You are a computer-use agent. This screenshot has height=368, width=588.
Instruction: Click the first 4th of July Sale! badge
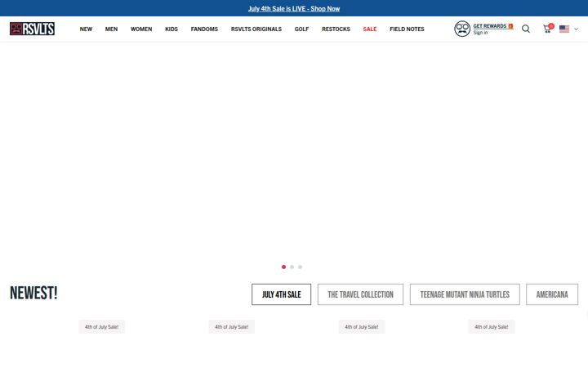[101, 326]
